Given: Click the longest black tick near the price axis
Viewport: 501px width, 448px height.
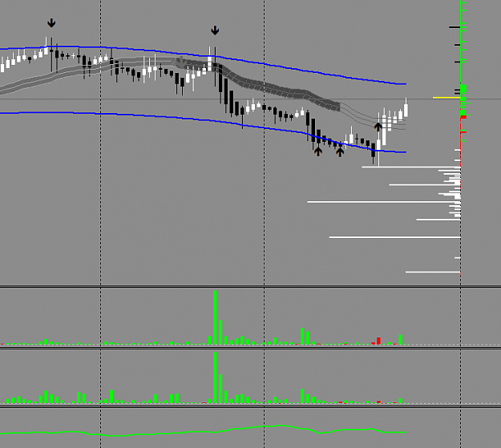Looking at the screenshot, I should tap(455, 27).
